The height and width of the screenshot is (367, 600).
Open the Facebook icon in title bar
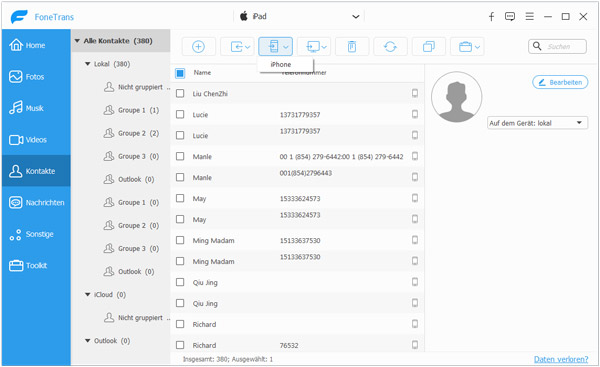(x=491, y=16)
